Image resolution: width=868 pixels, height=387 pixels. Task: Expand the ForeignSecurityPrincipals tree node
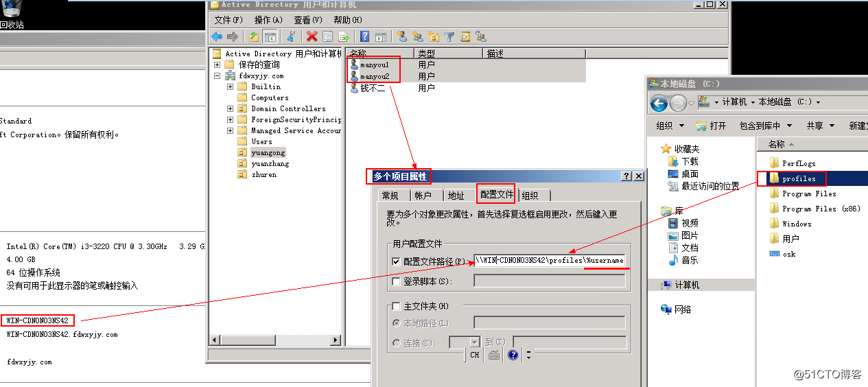(x=231, y=119)
